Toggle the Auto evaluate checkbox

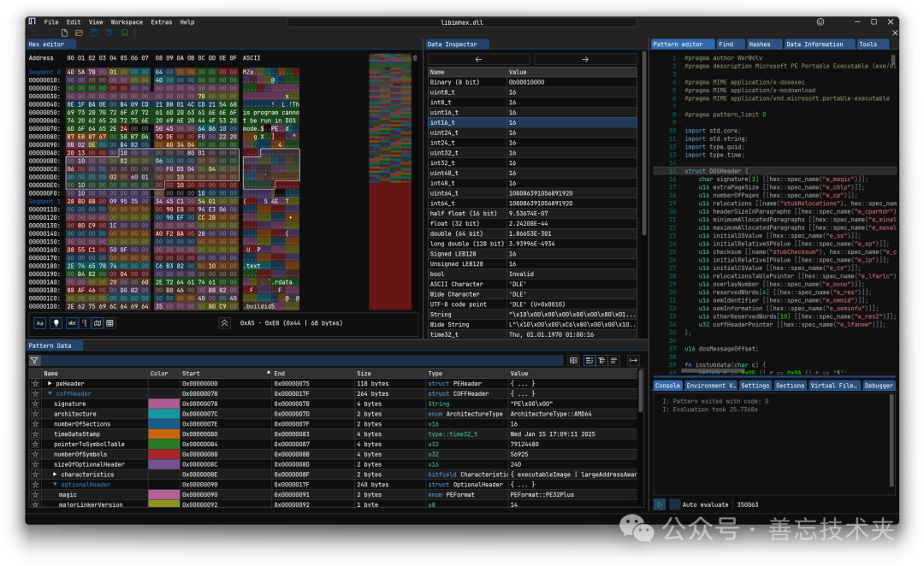(674, 504)
